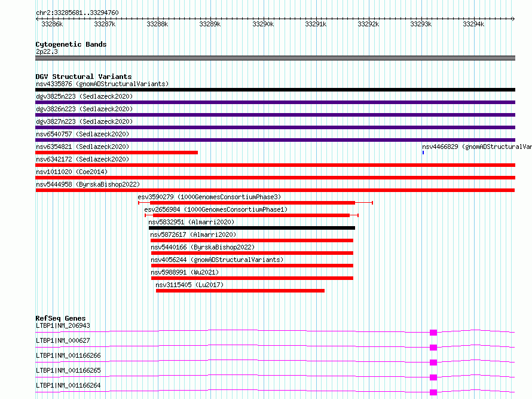Open variant esv2656984 (1000GenomesConsortiumPhase1) label
Viewport: 532px width, 399px height.
216,209
